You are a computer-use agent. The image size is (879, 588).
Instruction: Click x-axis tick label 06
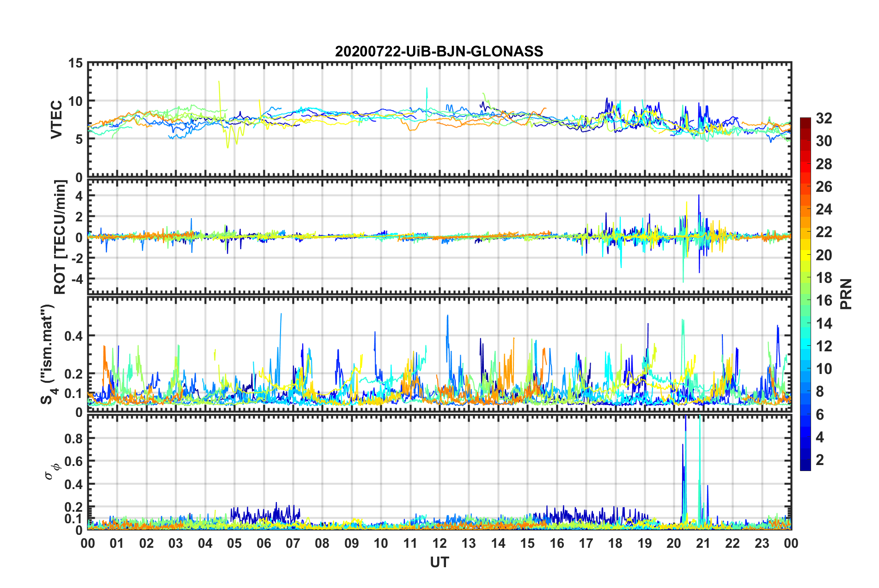(263, 543)
